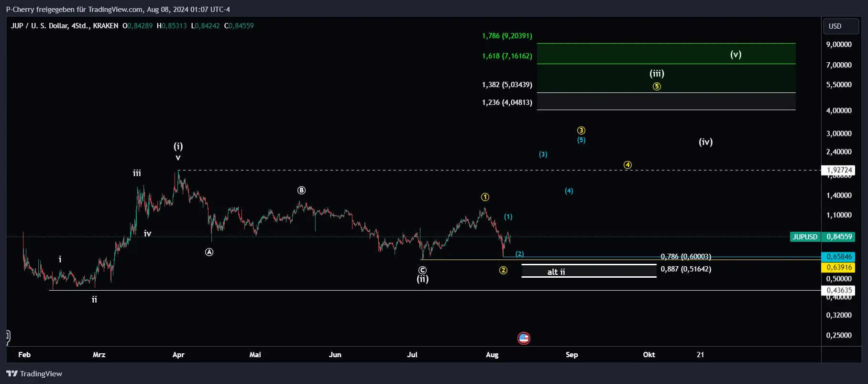The height and width of the screenshot is (384, 868).
Task: Click the Mrz label on time axis
Action: [99, 355]
